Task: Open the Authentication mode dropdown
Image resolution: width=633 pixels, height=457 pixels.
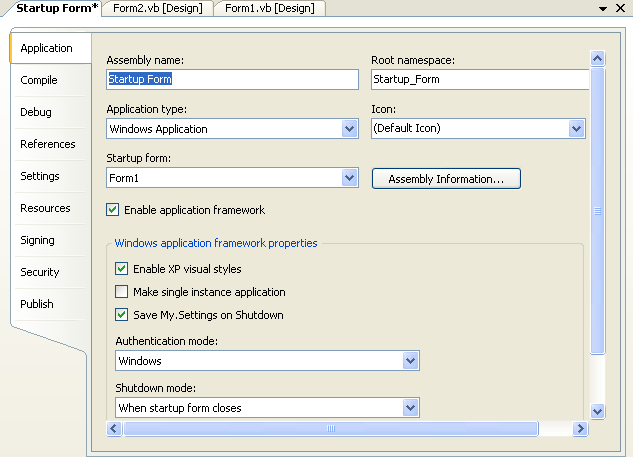Action: click(410, 361)
